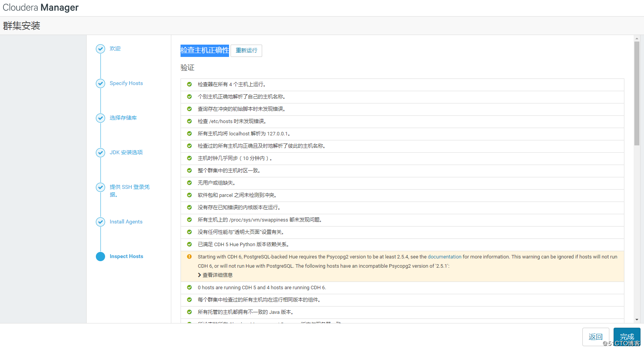Click green check beside 软件包和 parcel 之间未检测到冲突
This screenshot has width=644, height=350.
pos(189,195)
